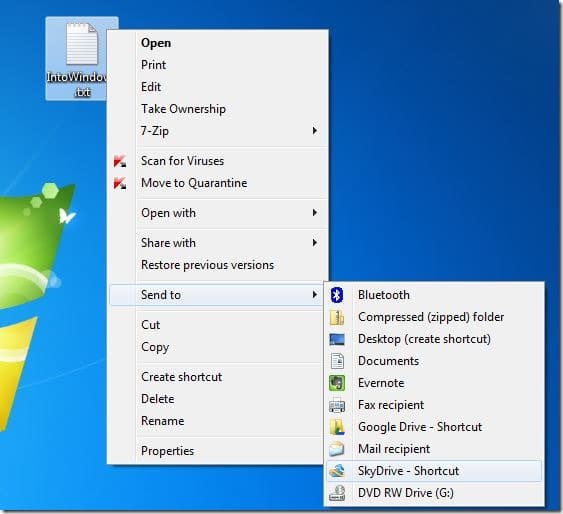Click the DVD RW Drive disc icon
This screenshot has height=514, width=563.
click(x=337, y=493)
